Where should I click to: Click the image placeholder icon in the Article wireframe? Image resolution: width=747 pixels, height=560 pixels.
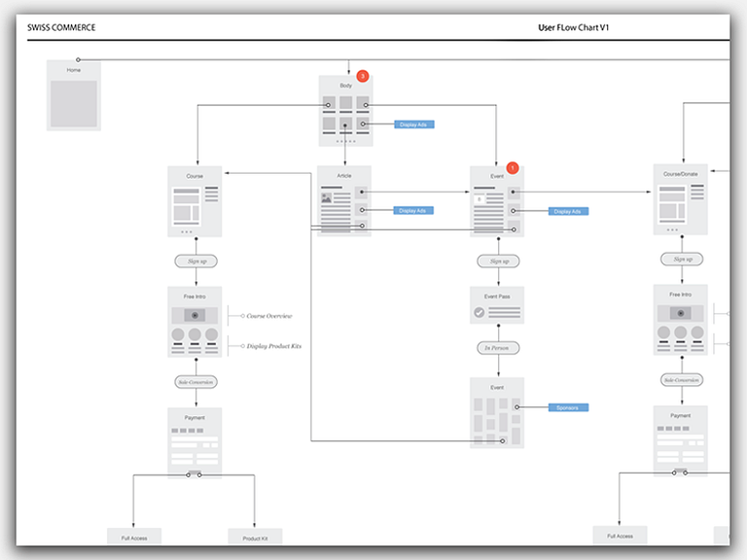pyautogui.click(x=327, y=198)
